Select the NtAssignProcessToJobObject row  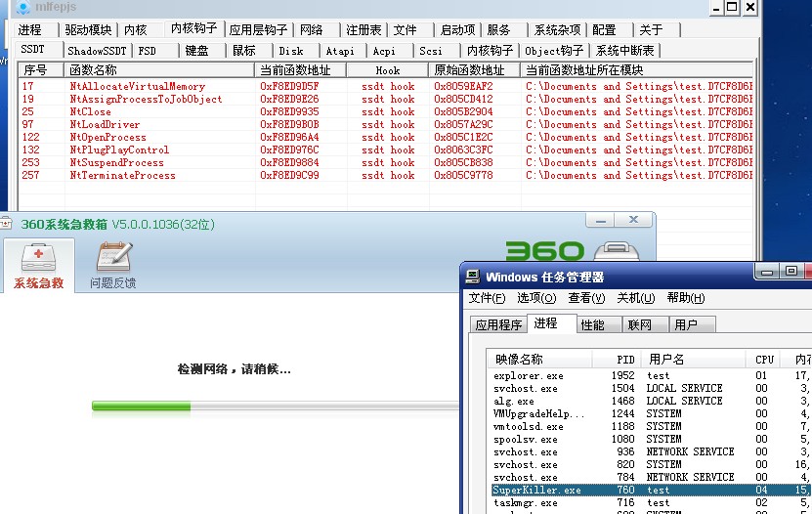[x=386, y=99]
